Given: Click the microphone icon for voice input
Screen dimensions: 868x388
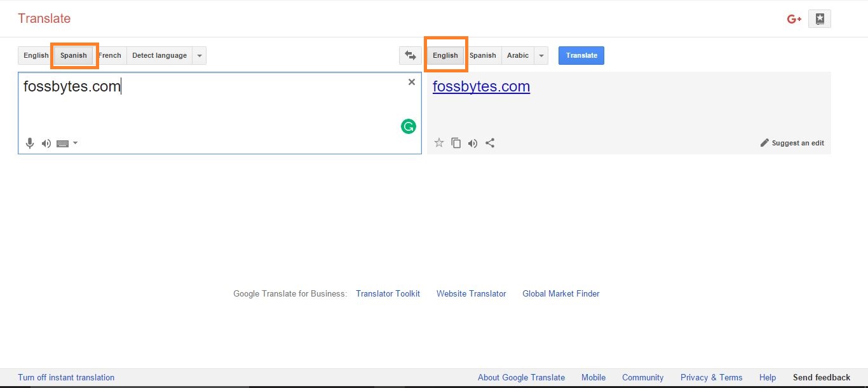Looking at the screenshot, I should point(29,143).
